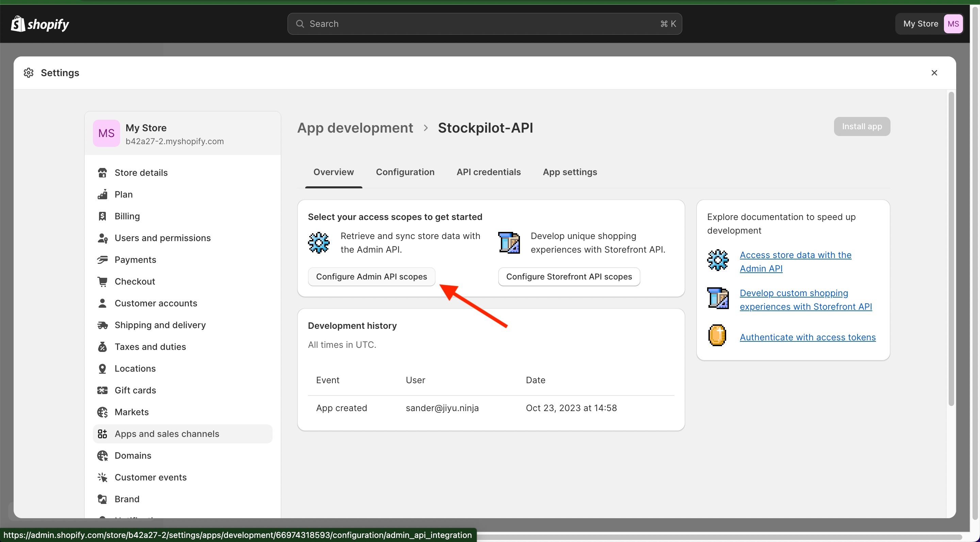
Task: Click the Customer accounts icon
Action: [x=102, y=303]
